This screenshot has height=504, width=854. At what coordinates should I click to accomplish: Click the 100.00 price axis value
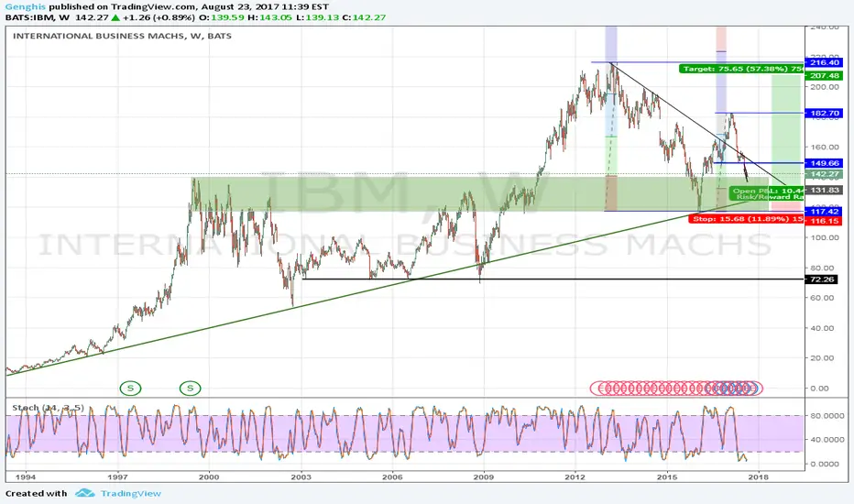click(825, 237)
